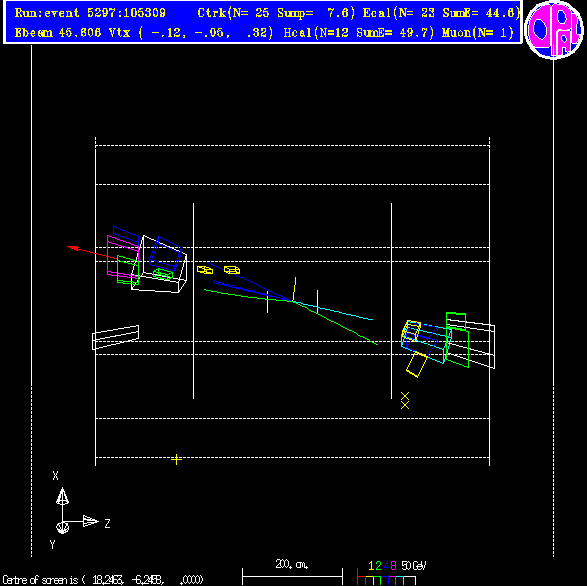Image resolution: width=587 pixels, height=586 pixels.
Task: Click the Centre of screen coordinates text
Action: (x=103, y=580)
